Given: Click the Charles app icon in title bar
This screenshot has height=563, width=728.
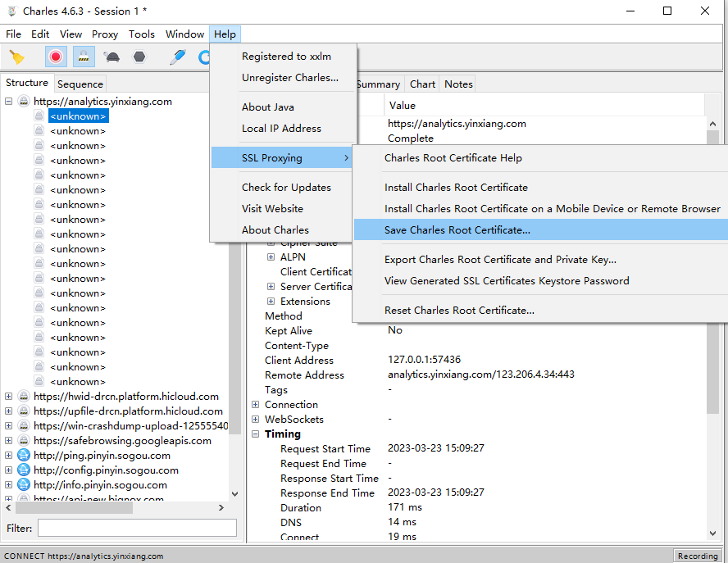Looking at the screenshot, I should point(12,11).
